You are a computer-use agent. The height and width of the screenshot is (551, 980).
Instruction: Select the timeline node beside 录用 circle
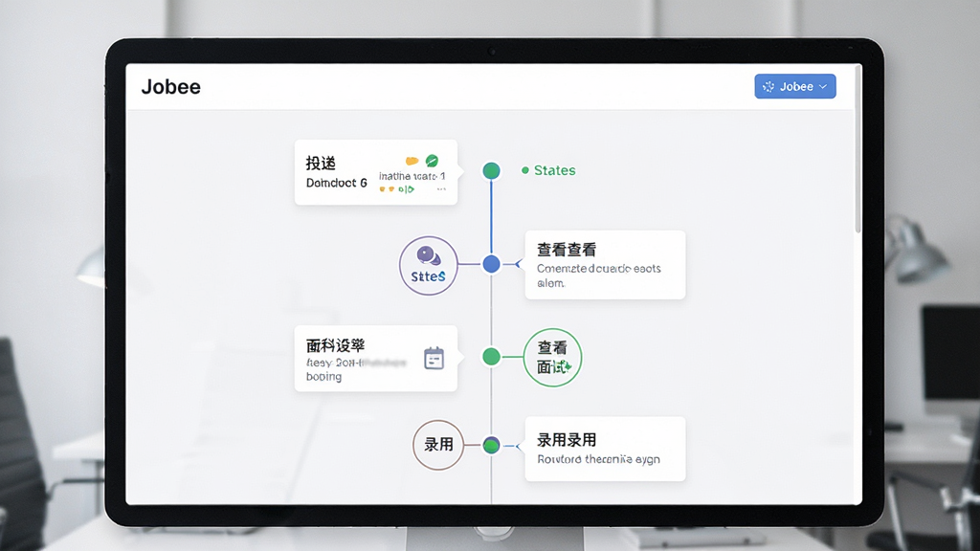pyautogui.click(x=491, y=446)
